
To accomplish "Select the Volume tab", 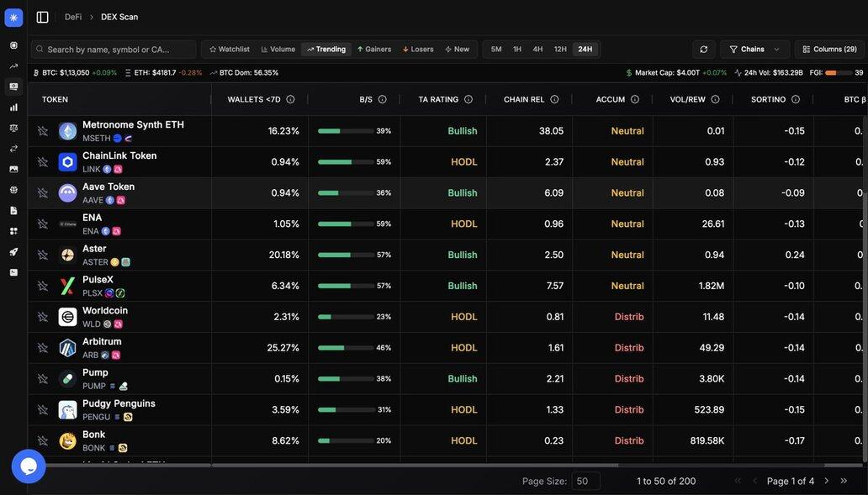I will [278, 50].
